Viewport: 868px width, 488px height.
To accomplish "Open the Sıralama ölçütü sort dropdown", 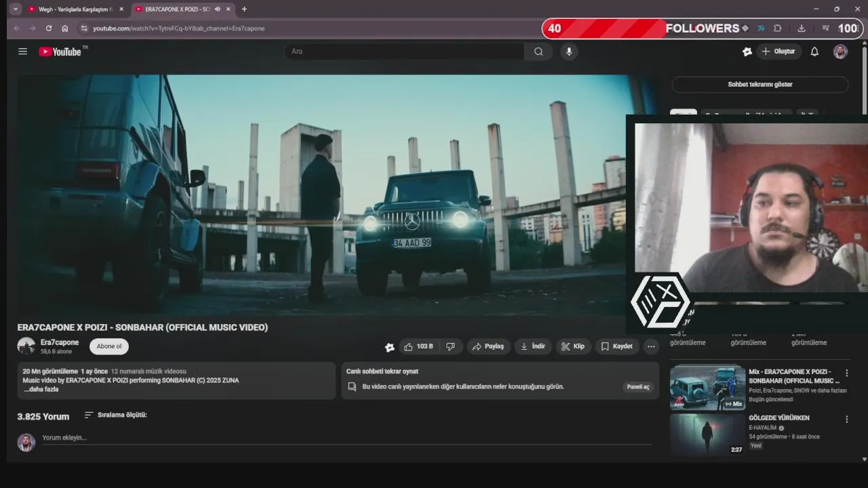I will pyautogui.click(x=115, y=415).
